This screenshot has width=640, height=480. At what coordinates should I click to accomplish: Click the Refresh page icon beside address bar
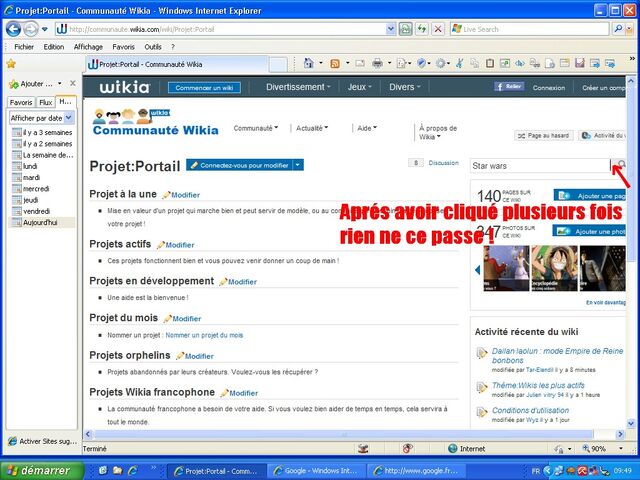click(x=422, y=29)
